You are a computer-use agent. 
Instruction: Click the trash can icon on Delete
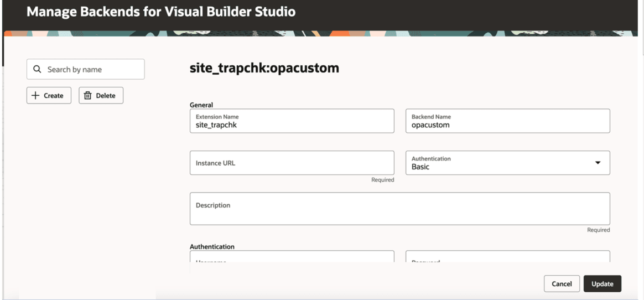[87, 95]
